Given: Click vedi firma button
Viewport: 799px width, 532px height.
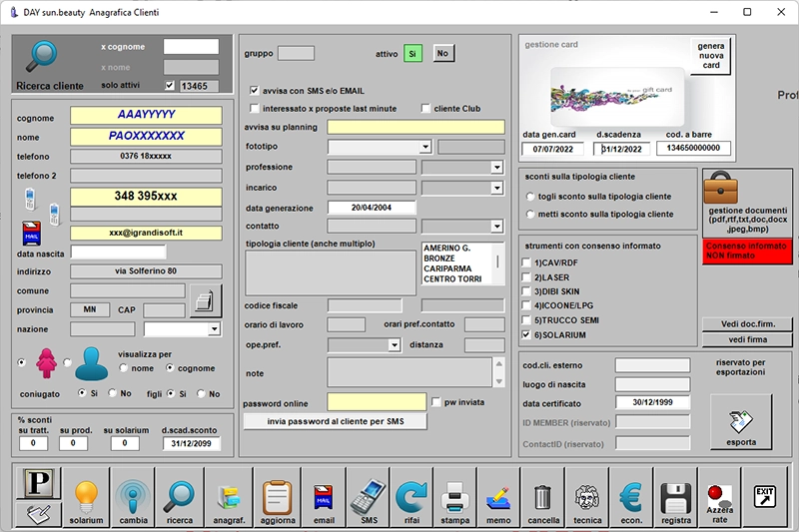Looking at the screenshot, I should (747, 339).
